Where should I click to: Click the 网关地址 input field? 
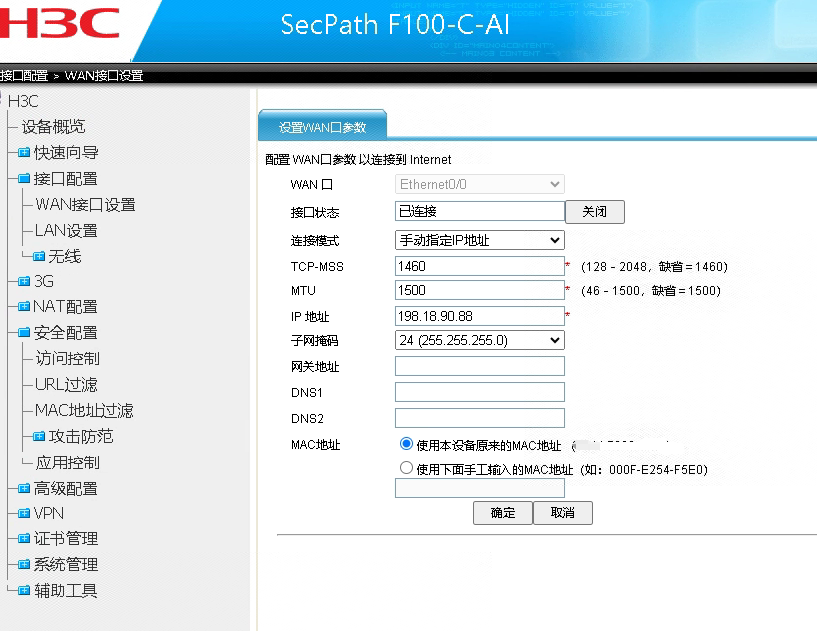[479, 366]
